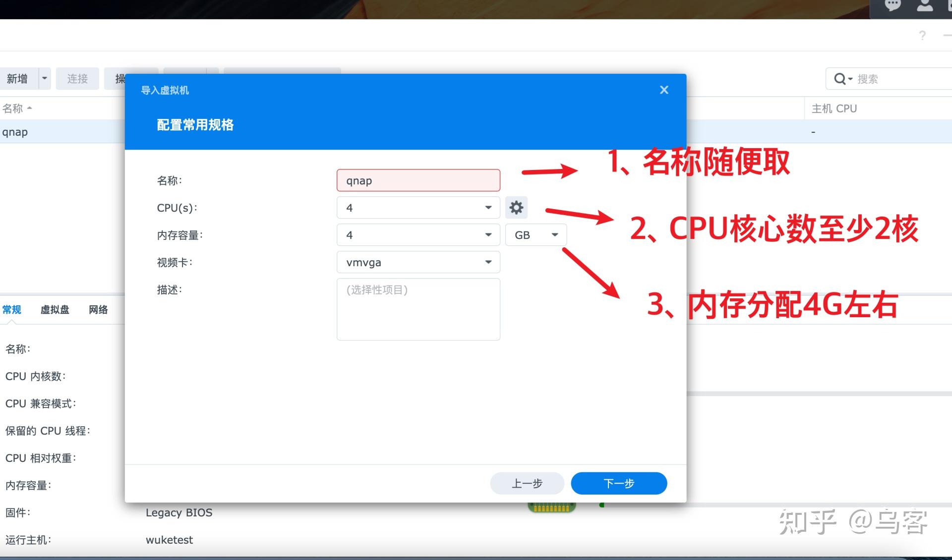
Task: Switch to the 虚拟盘 tab
Action: coord(55,310)
